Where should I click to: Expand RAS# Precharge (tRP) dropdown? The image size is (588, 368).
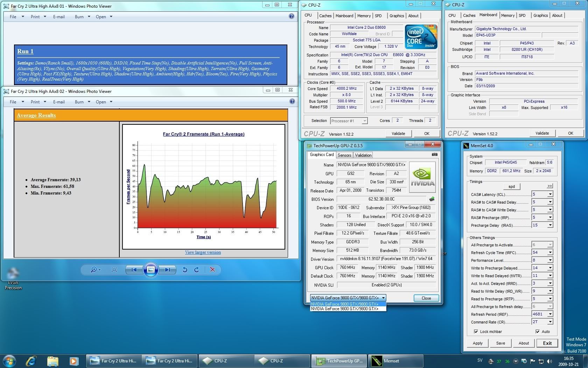tap(550, 217)
